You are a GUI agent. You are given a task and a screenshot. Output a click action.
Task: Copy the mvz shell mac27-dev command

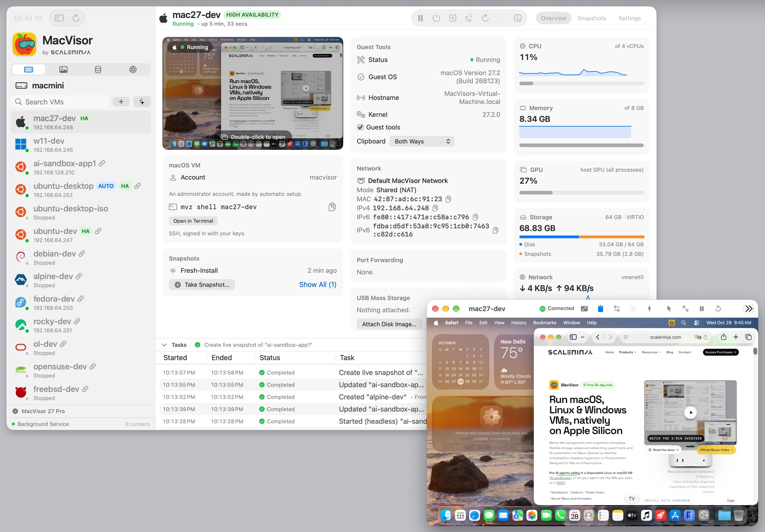332,207
